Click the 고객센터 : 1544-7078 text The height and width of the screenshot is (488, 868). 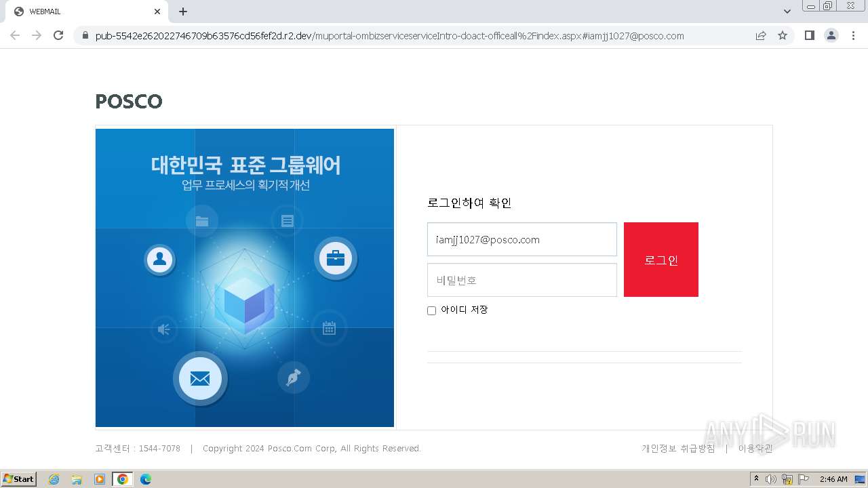(138, 449)
